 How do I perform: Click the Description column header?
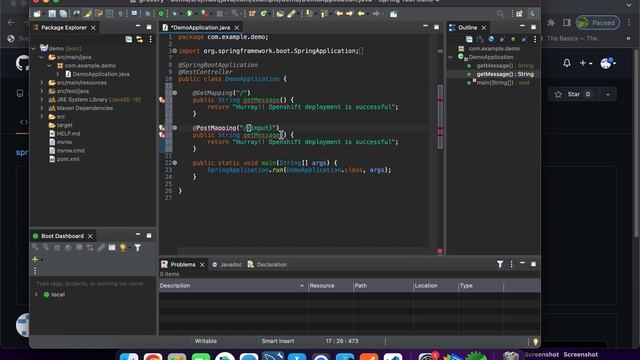point(233,286)
